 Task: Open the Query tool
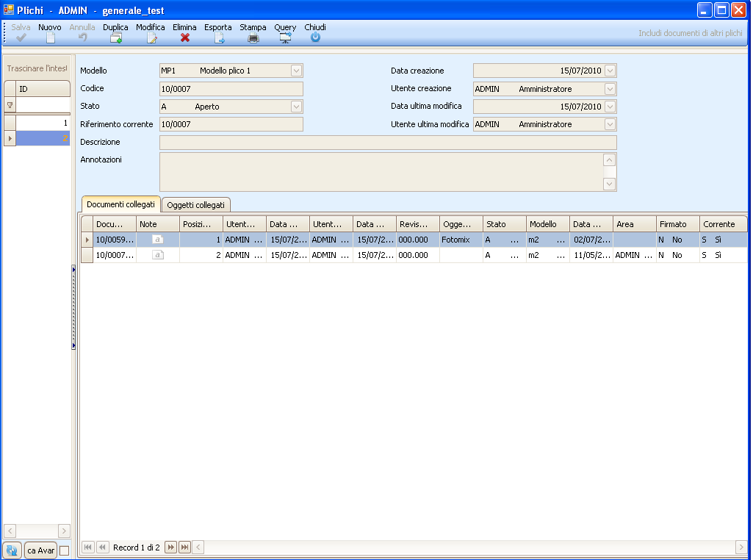[285, 37]
